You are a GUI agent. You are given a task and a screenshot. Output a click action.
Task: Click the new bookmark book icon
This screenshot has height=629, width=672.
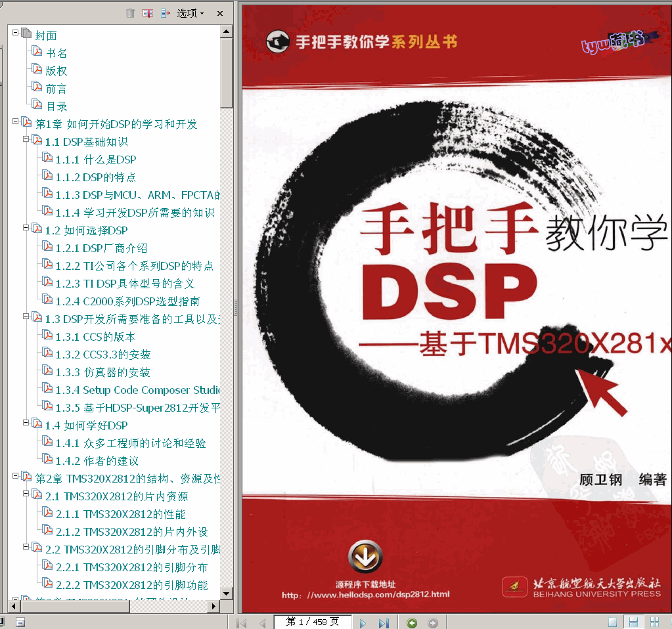[x=148, y=13]
